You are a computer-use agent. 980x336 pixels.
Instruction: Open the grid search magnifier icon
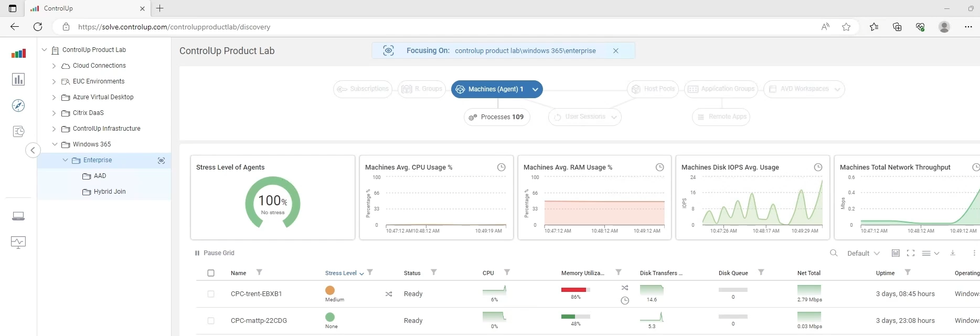[834, 253]
